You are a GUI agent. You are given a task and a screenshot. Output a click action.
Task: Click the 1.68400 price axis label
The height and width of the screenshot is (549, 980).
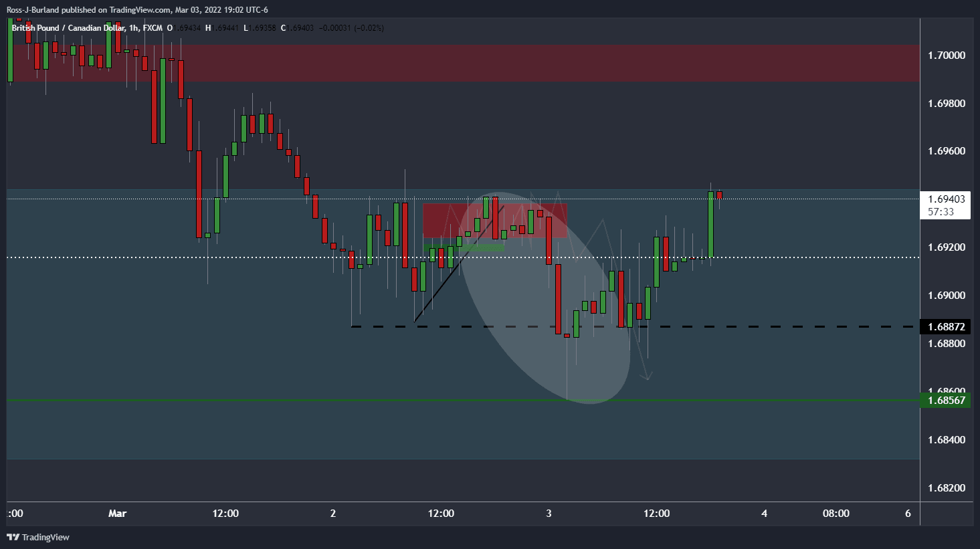(947, 440)
